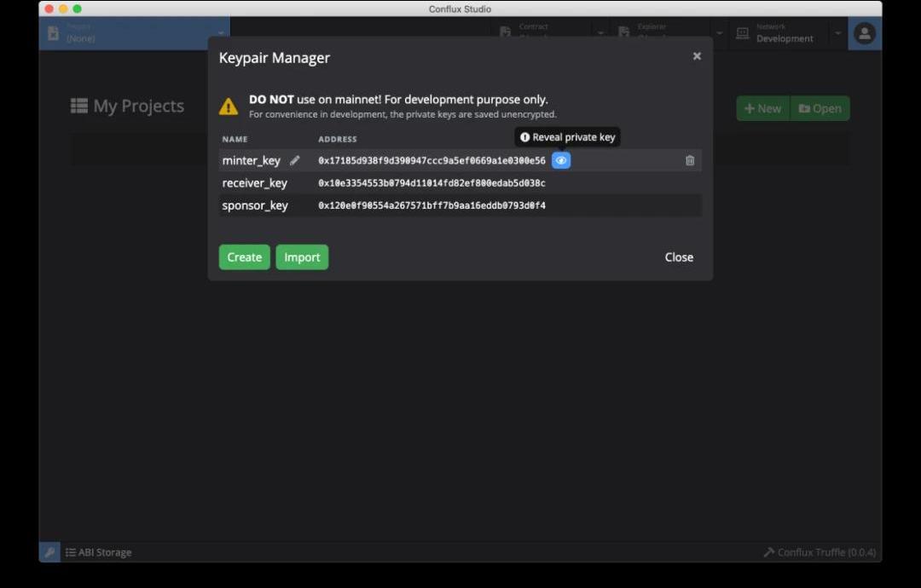The height and width of the screenshot is (588, 921).
Task: Click the minter_key address text
Action: [432, 160]
